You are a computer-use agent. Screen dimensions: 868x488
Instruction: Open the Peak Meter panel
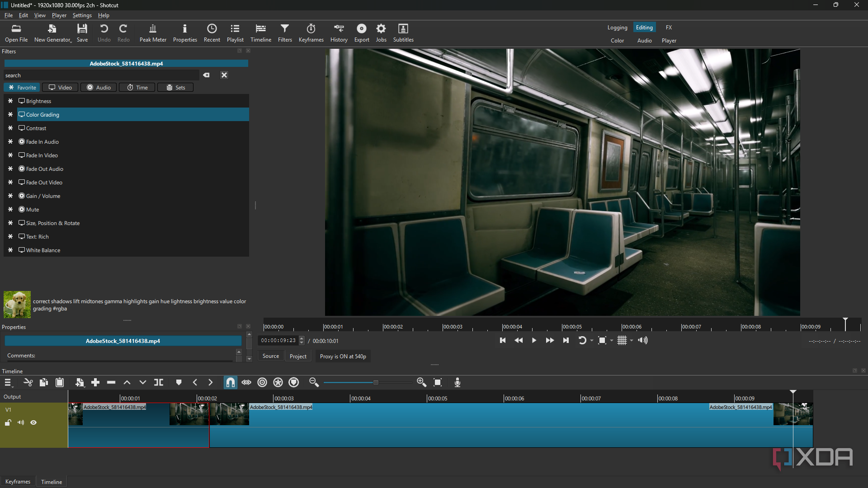[153, 33]
